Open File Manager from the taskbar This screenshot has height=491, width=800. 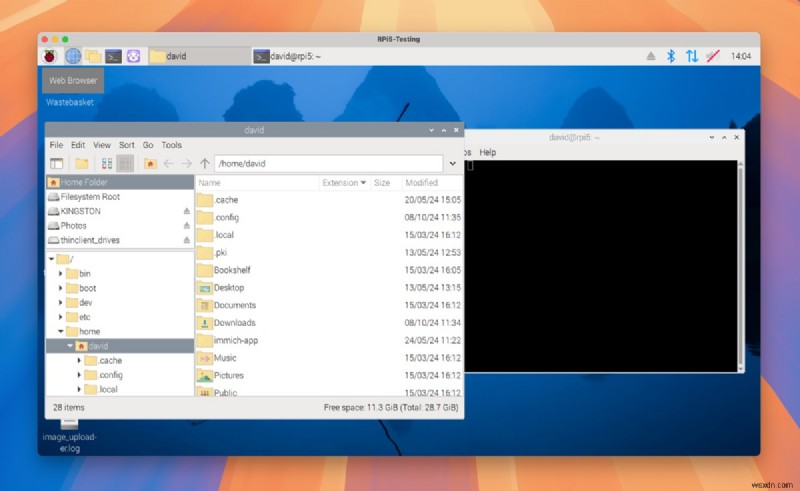point(93,56)
